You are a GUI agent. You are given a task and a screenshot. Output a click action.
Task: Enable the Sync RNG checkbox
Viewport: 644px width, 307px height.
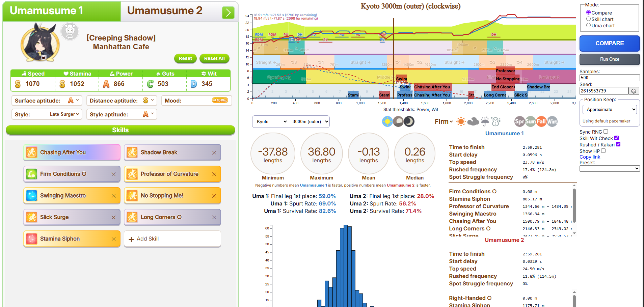tap(606, 132)
